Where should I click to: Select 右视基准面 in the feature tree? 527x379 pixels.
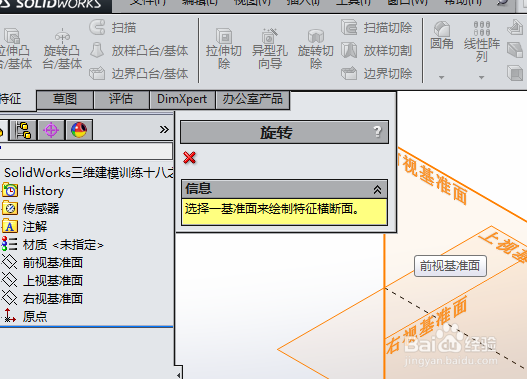pyautogui.click(x=42, y=298)
